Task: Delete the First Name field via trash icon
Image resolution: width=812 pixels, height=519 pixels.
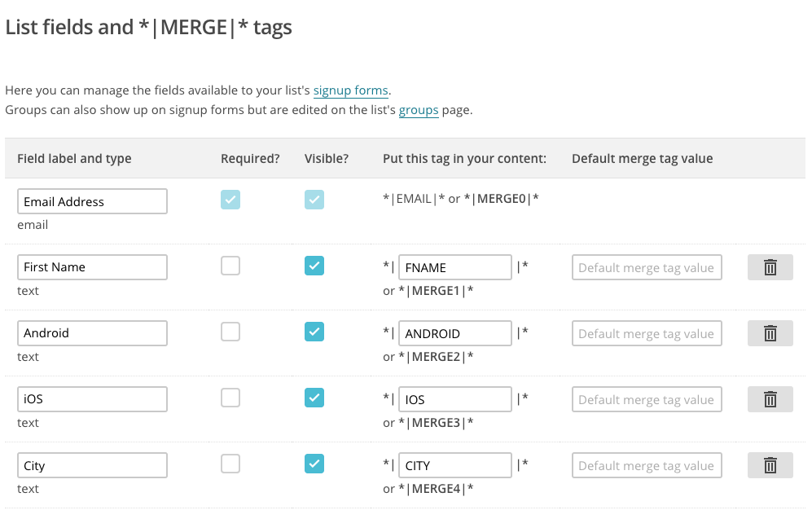Action: [x=770, y=267]
